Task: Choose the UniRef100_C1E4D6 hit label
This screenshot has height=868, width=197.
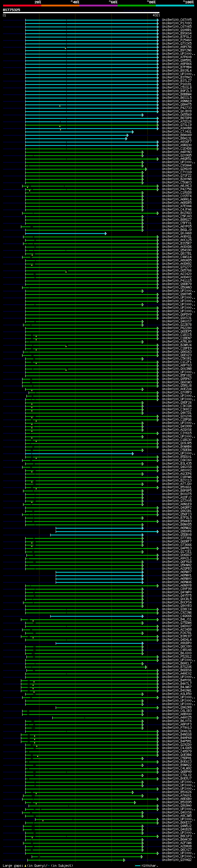Action: coord(177,149)
